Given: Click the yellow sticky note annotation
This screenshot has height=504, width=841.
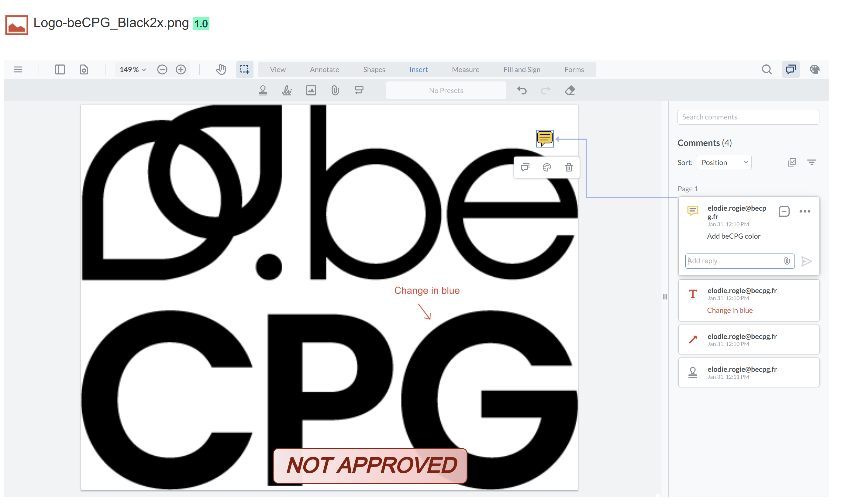Looking at the screenshot, I should [545, 139].
